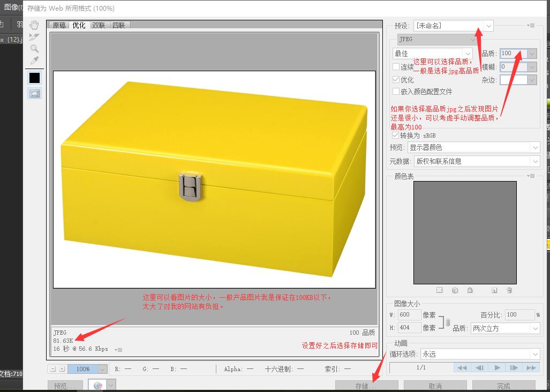Click zoom out minus button
The height and width of the screenshot is (392, 550).
52,369
